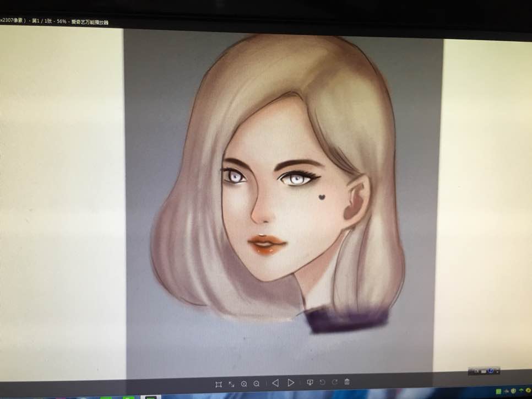Zoom in with the plus magnifier

click(244, 384)
